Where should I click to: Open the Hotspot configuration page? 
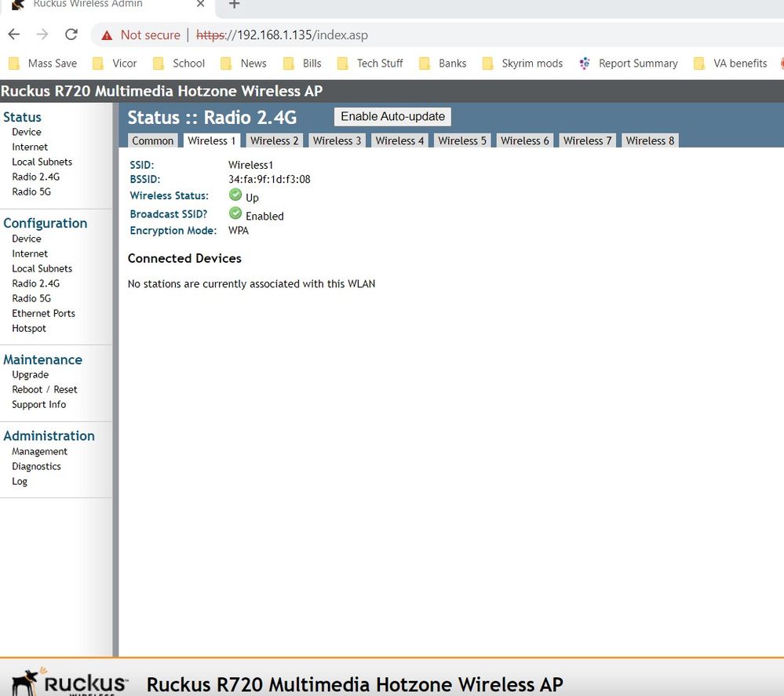tap(29, 328)
